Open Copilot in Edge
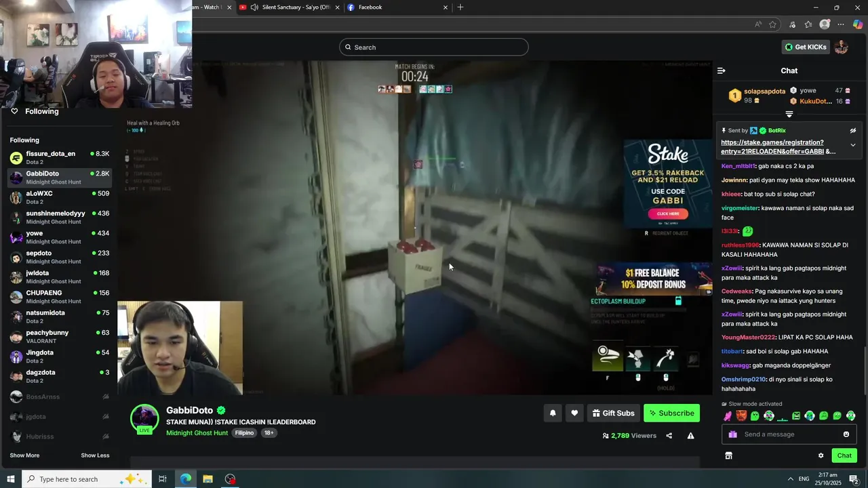The width and height of the screenshot is (868, 488). click(x=858, y=24)
